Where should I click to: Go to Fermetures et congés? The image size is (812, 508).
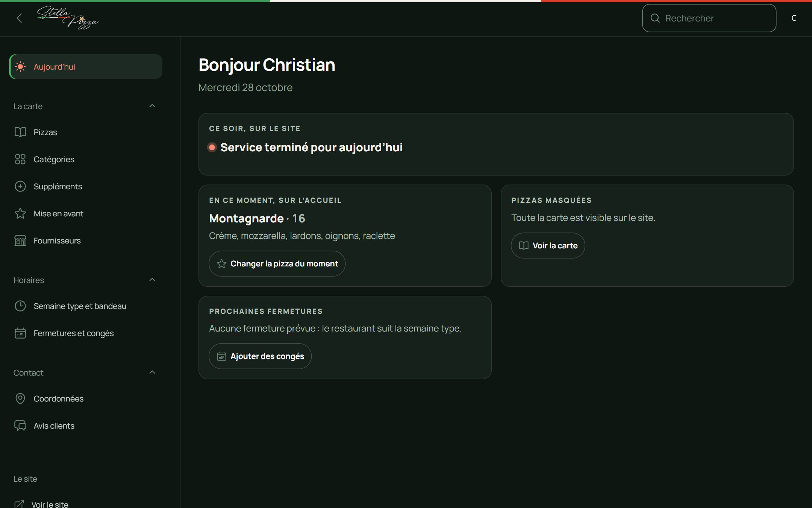coord(86,333)
